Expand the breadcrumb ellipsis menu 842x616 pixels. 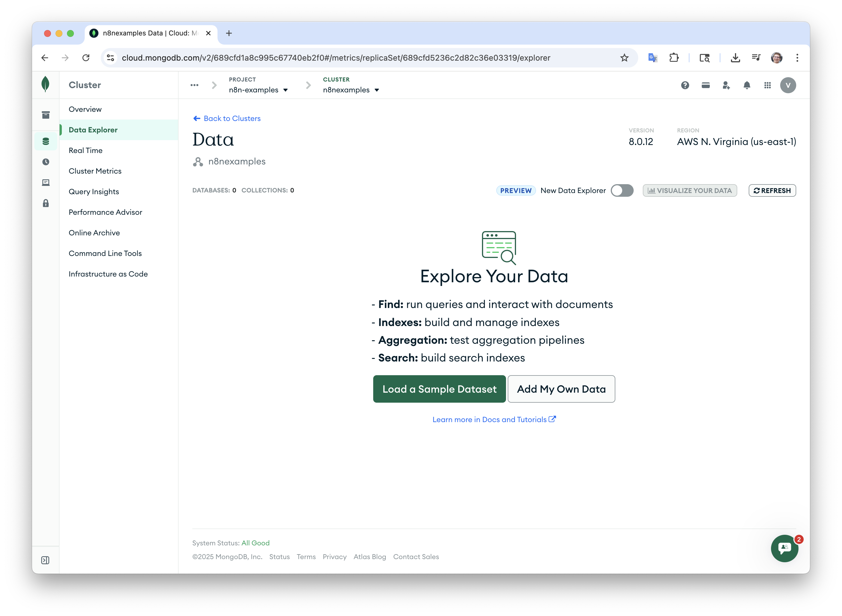(194, 86)
